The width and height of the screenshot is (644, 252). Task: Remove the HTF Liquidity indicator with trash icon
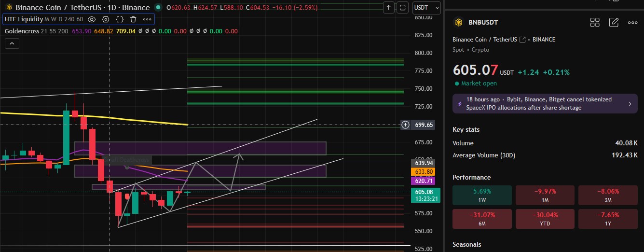click(133, 19)
